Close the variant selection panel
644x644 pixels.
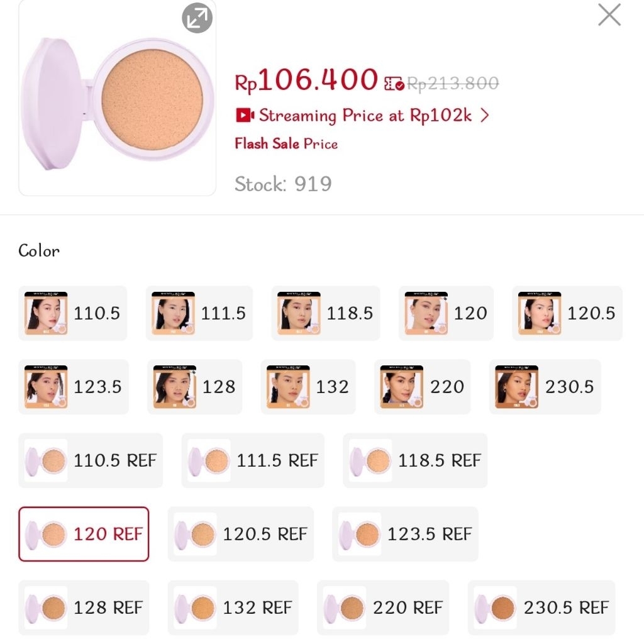609,15
